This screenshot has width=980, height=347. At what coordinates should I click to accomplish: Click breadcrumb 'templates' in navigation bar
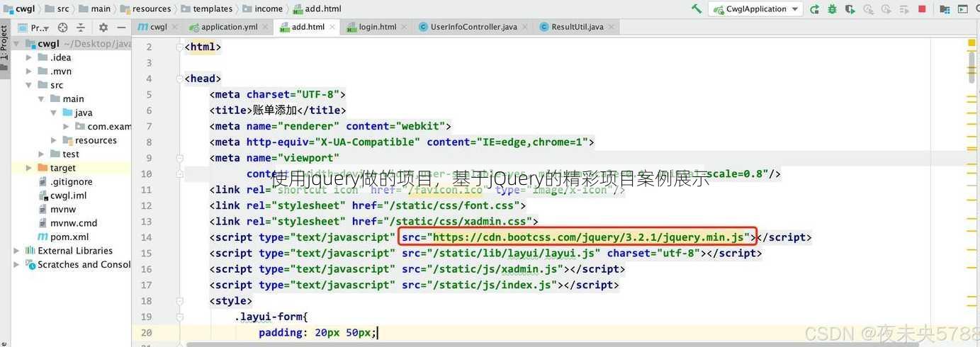pos(206,9)
